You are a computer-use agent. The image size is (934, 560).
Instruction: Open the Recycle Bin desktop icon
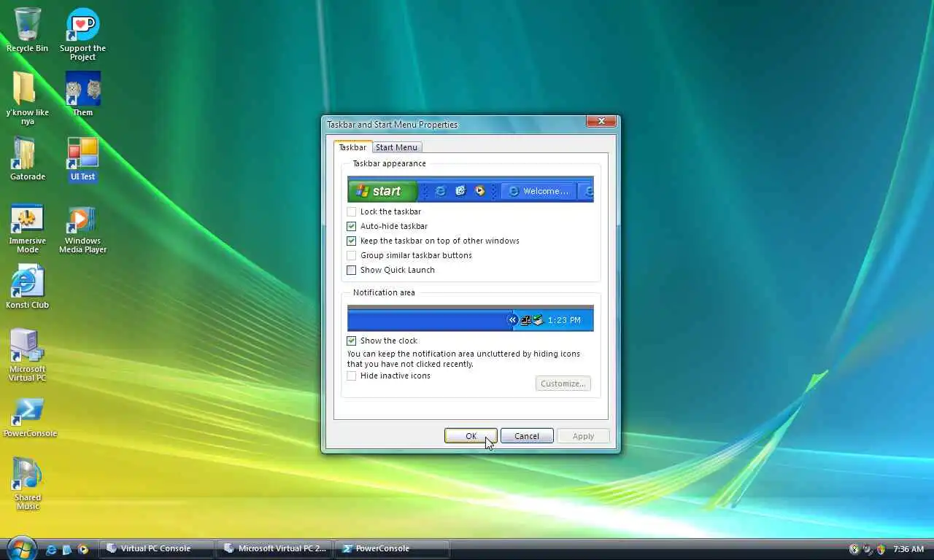tap(28, 31)
